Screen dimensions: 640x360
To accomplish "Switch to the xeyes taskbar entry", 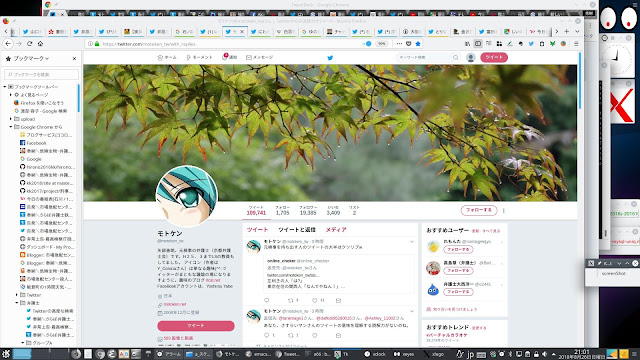I will pyautogui.click(x=404, y=354).
